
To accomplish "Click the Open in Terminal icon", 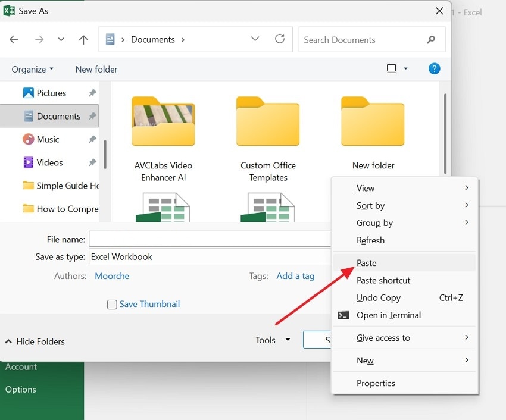I will point(343,315).
